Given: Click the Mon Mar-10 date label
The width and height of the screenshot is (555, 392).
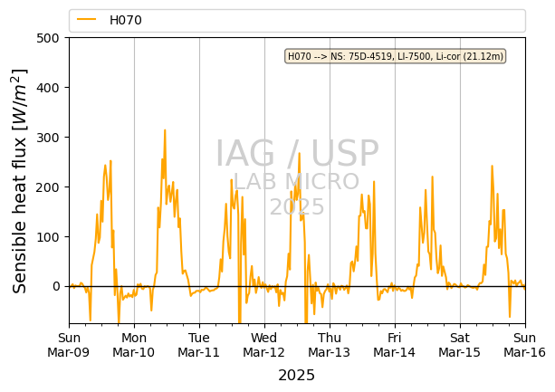Looking at the screenshot, I should pos(134,345).
